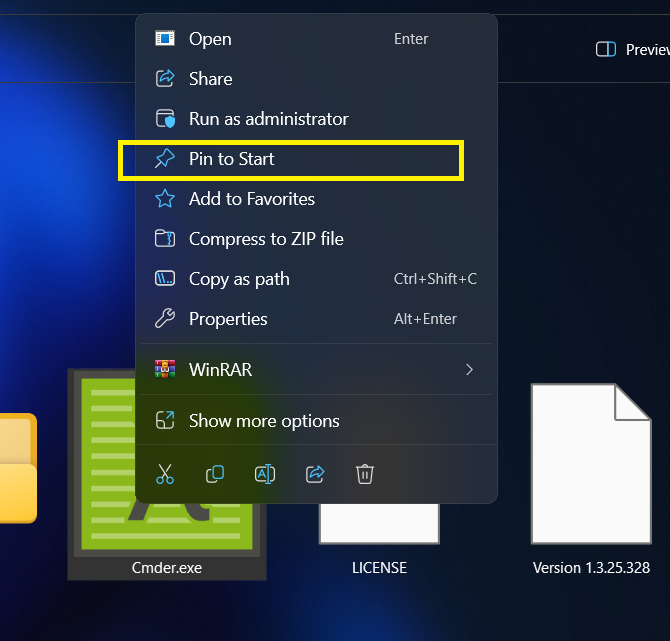Select Compress to ZIP file
Viewport: 670px width, 641px height.
pos(266,239)
